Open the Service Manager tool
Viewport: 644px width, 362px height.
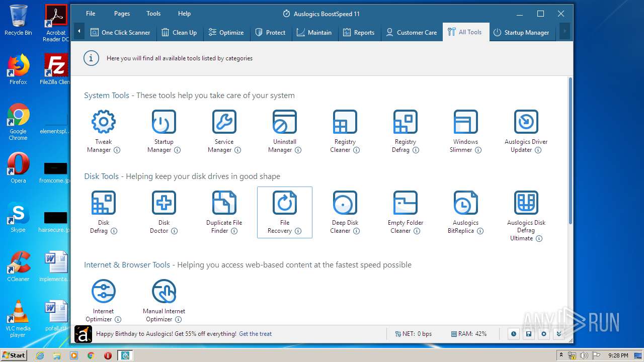tap(224, 132)
